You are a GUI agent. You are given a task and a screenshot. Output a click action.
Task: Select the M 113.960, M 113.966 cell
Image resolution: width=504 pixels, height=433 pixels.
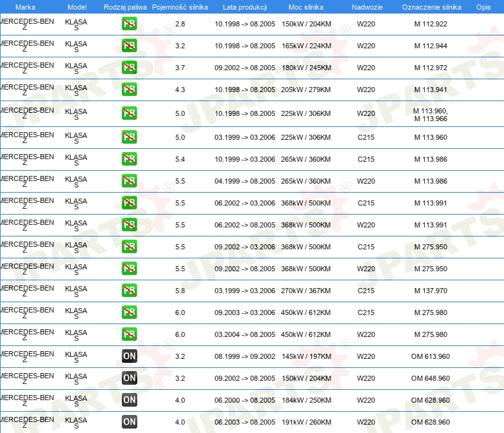tap(431, 115)
